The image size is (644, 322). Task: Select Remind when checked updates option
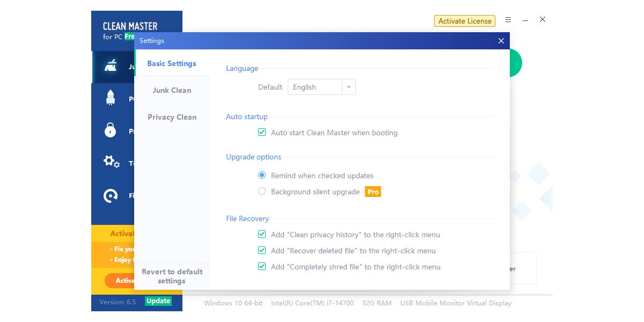[262, 175]
